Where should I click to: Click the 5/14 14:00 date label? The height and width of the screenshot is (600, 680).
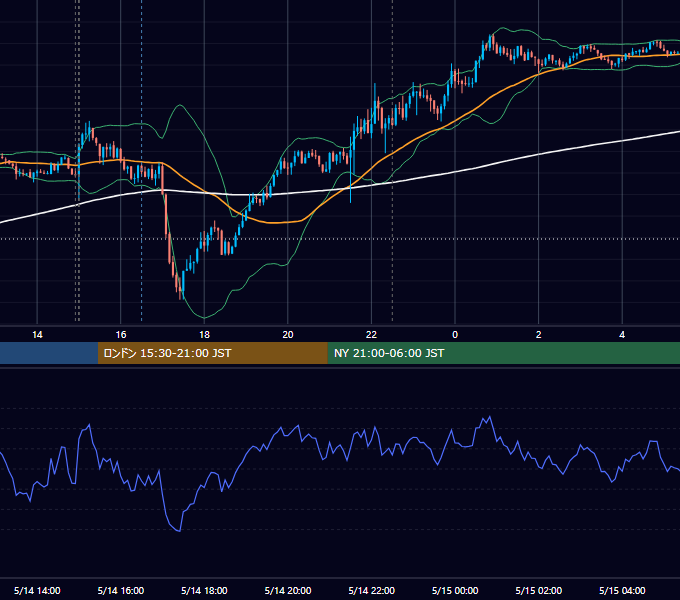tap(37, 590)
